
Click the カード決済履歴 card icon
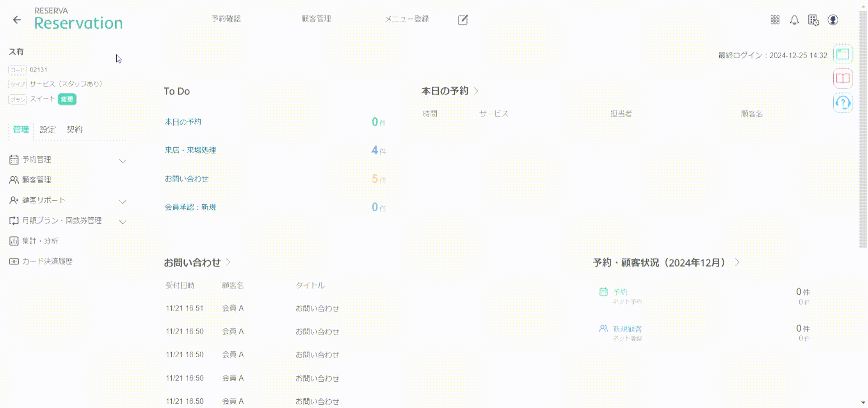click(x=14, y=261)
